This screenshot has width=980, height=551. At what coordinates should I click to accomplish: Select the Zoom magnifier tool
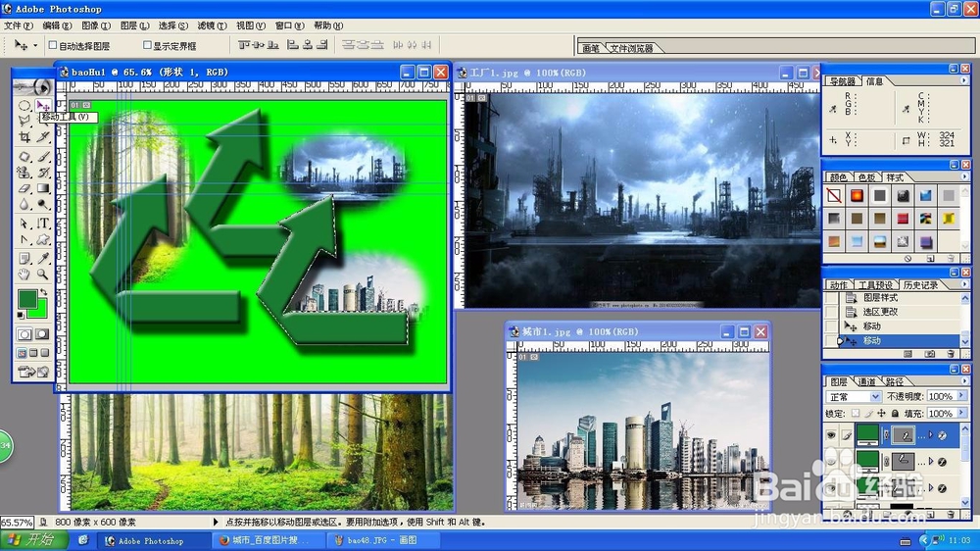click(42, 274)
